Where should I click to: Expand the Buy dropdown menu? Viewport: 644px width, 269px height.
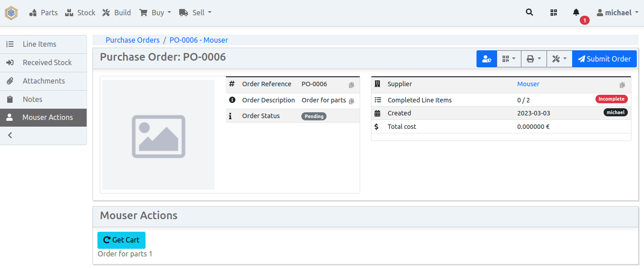pos(155,13)
